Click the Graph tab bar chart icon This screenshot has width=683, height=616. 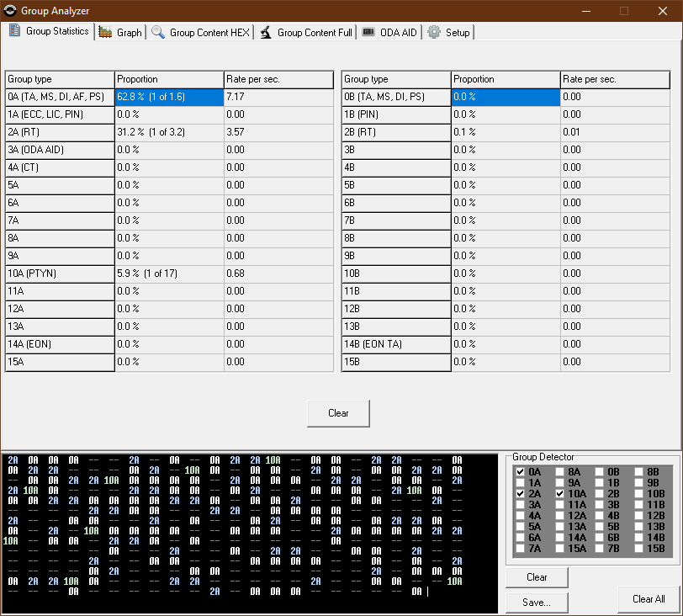click(105, 32)
